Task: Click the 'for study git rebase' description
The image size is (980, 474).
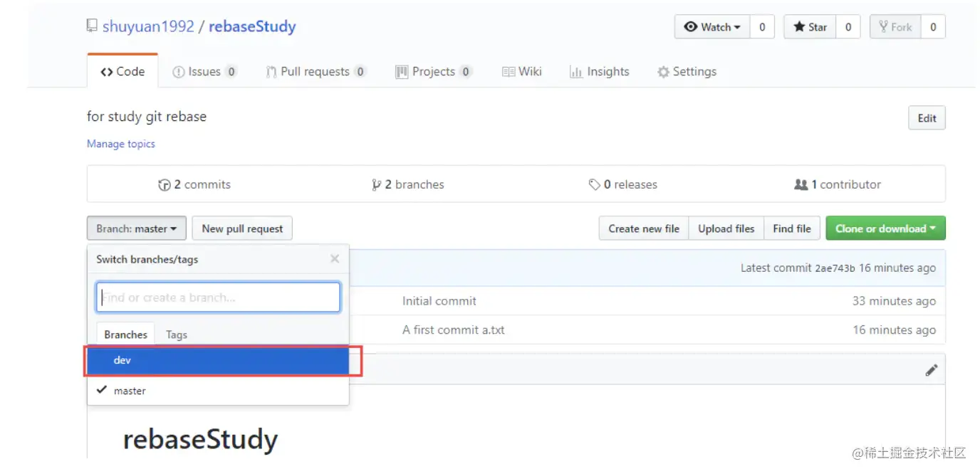Action: pyautogui.click(x=147, y=117)
